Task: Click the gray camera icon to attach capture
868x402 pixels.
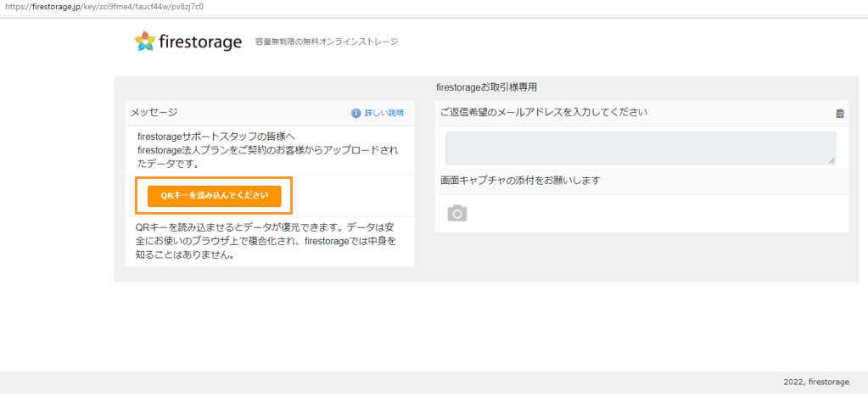Action: [x=457, y=213]
